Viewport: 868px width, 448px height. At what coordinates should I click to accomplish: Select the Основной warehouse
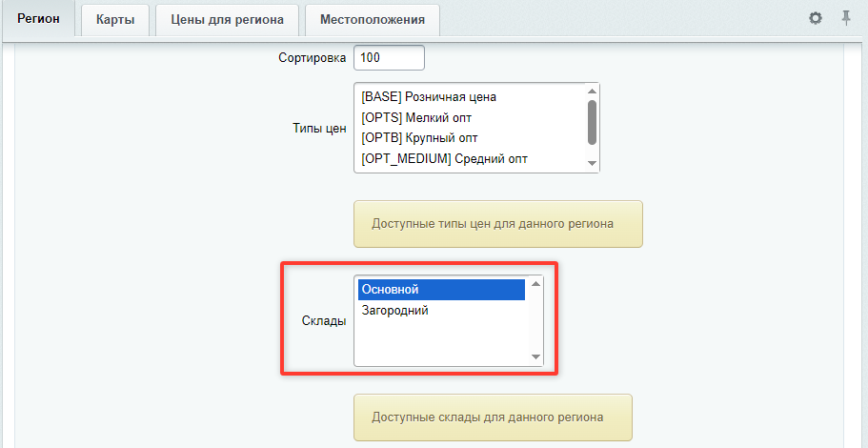pos(441,290)
